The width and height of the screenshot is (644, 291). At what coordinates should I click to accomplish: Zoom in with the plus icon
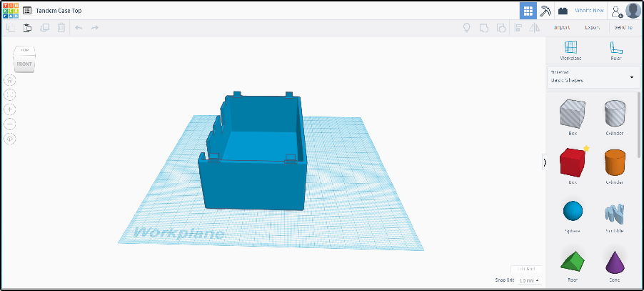tap(11, 109)
